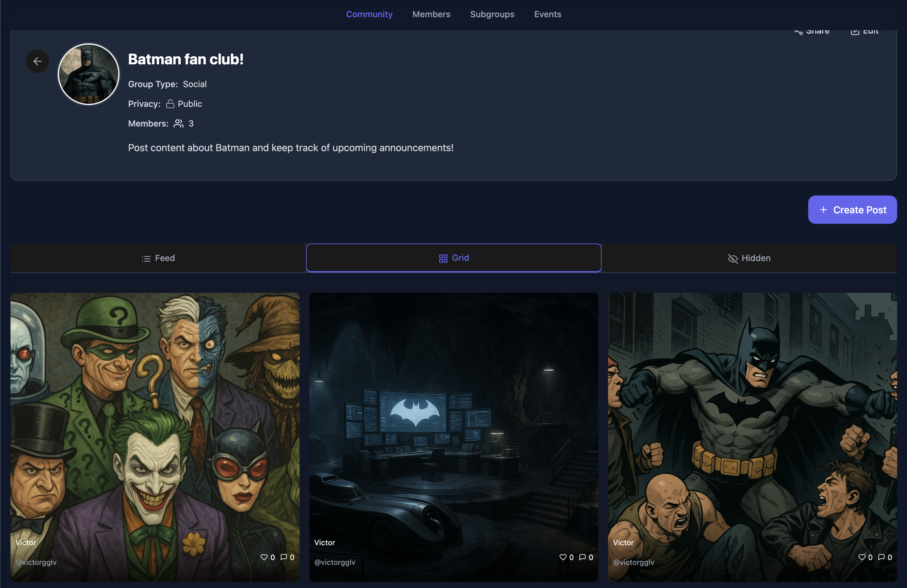Click the 'Batman fan club!' title
The image size is (907, 588).
click(186, 59)
